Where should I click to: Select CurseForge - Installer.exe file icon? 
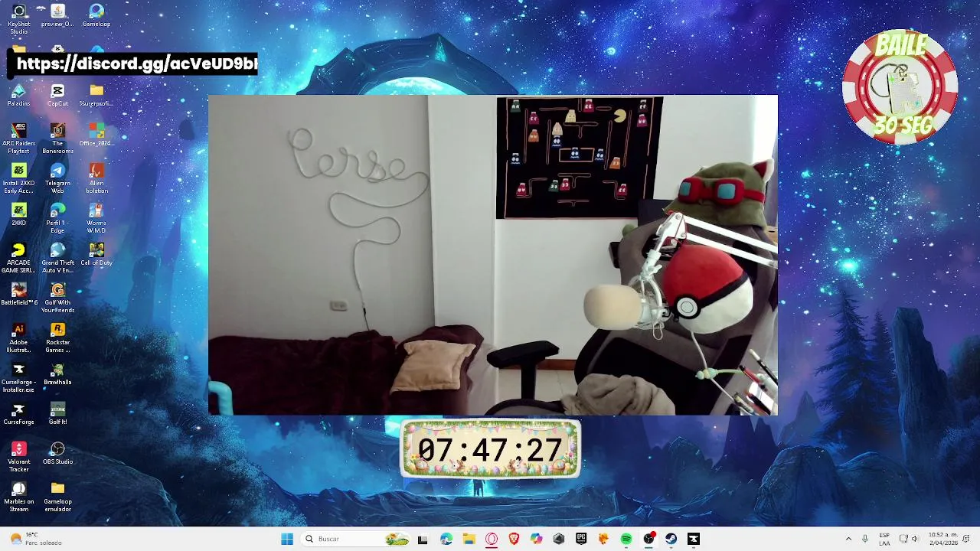(18, 377)
